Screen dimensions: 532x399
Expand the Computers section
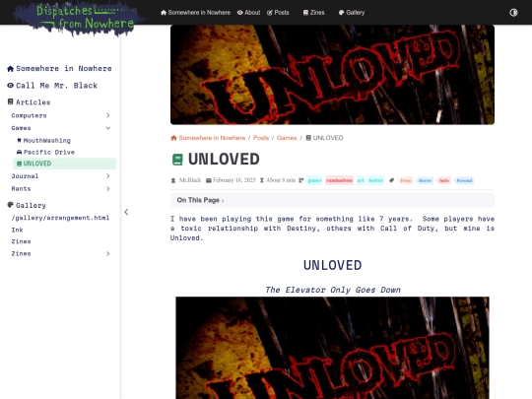point(108,115)
